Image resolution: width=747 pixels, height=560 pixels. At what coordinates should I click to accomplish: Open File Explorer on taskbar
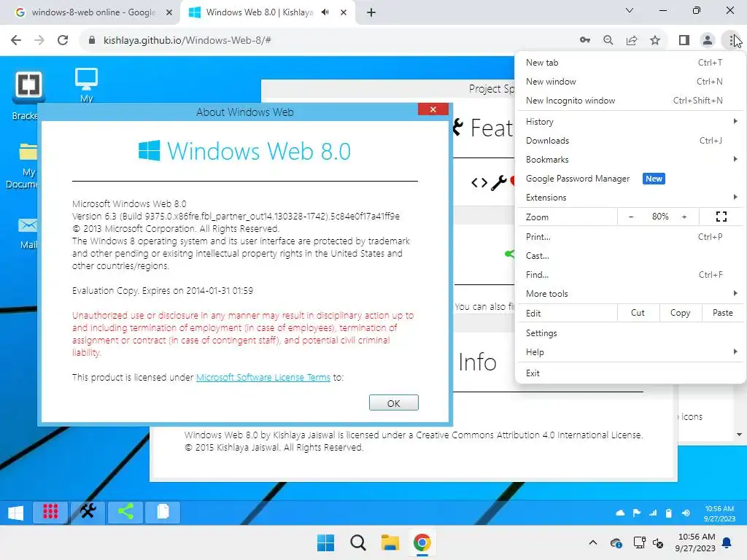(x=390, y=542)
